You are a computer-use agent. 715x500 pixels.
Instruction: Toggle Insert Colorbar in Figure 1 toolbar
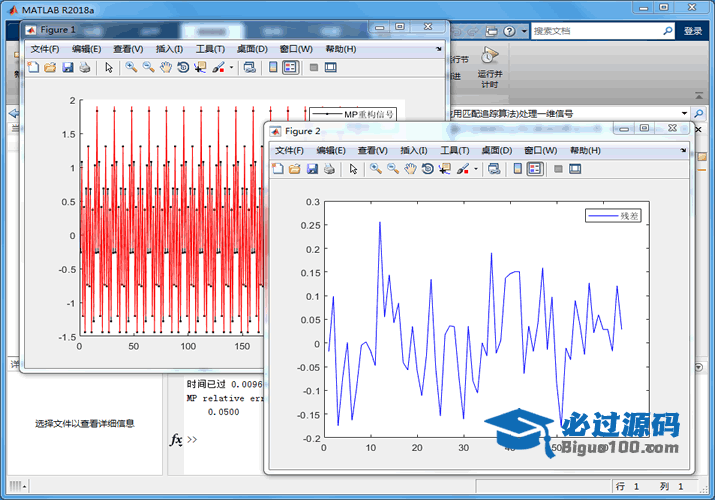coord(273,67)
